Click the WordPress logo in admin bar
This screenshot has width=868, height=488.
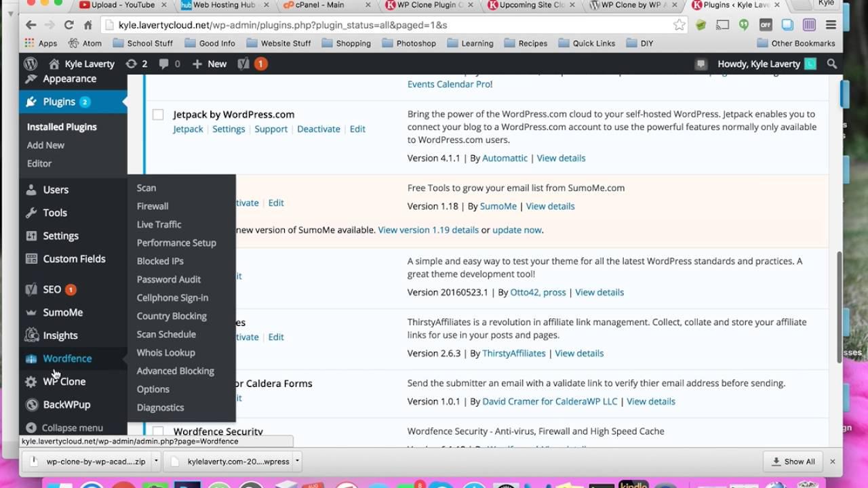click(31, 64)
